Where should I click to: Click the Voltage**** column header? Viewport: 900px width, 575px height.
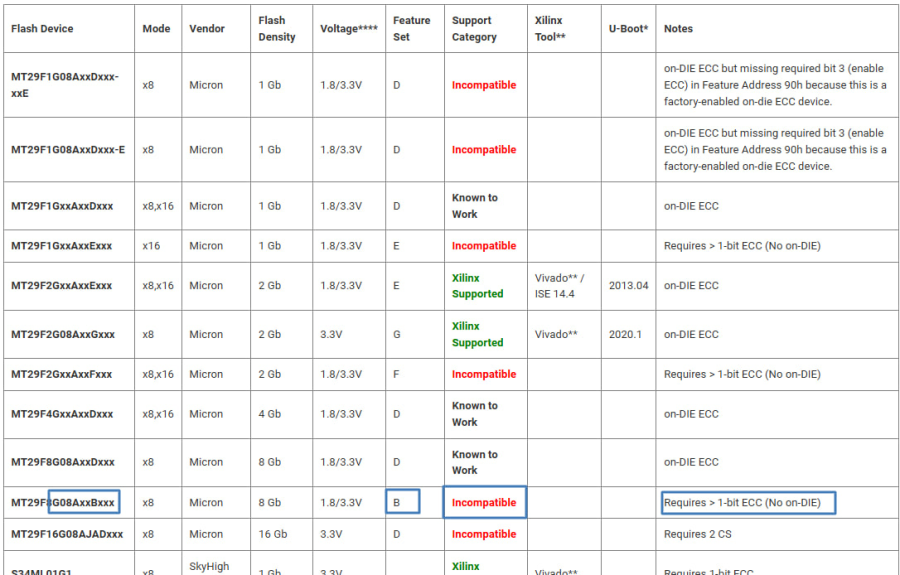click(x=349, y=29)
